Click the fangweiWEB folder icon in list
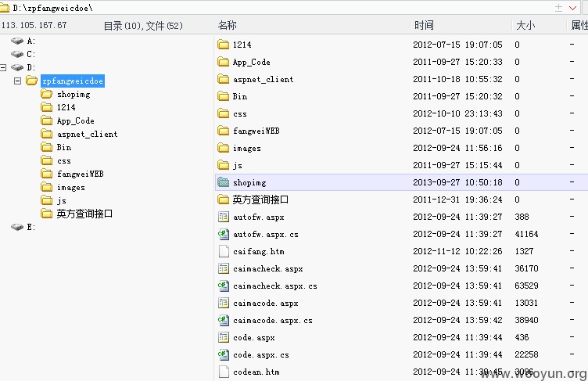Screen dimensions: 588x381 (224, 131)
